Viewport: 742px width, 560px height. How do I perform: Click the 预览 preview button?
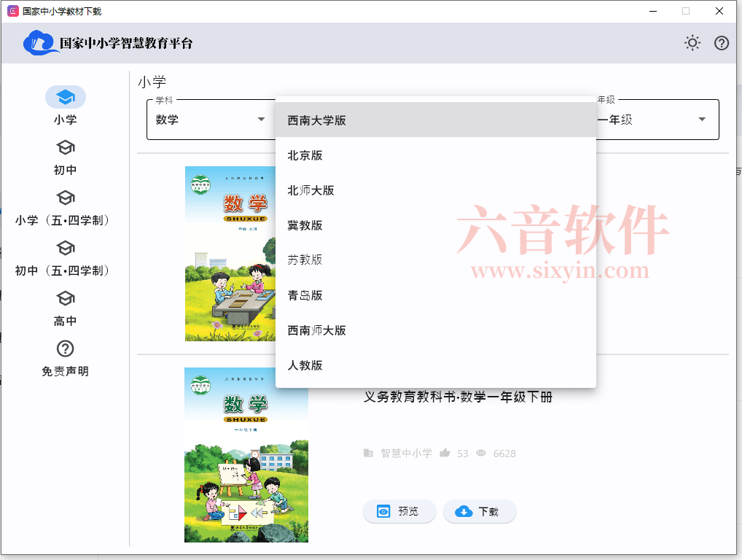pos(399,511)
